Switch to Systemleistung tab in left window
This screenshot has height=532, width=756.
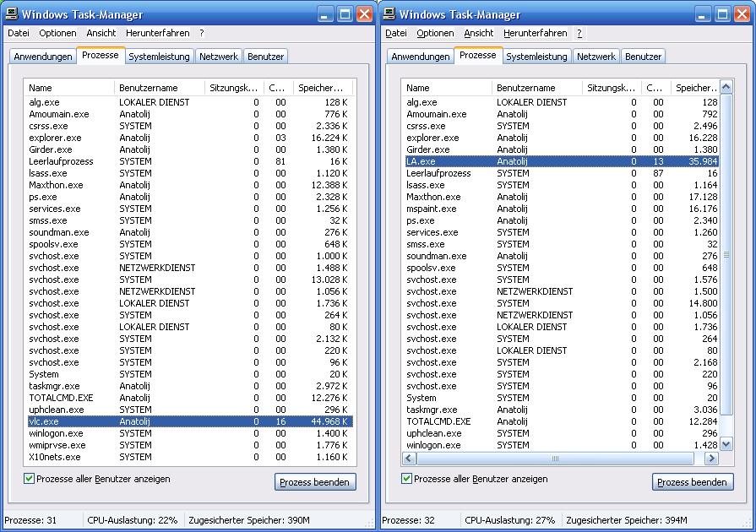160,57
